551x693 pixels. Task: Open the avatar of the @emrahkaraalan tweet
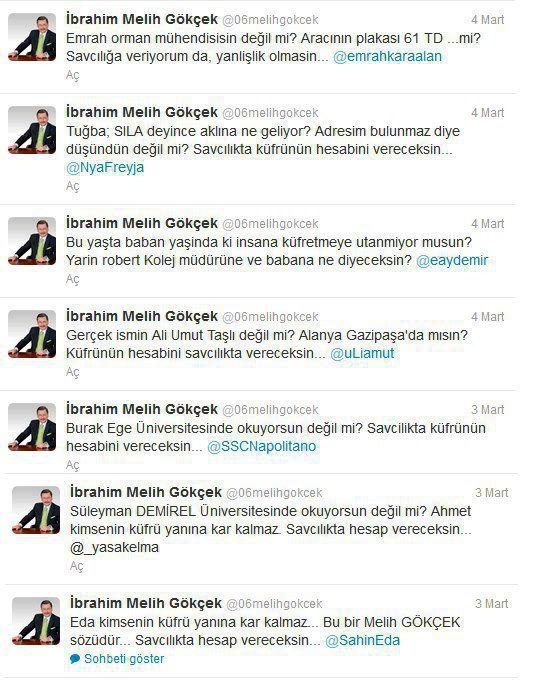[x=32, y=37]
